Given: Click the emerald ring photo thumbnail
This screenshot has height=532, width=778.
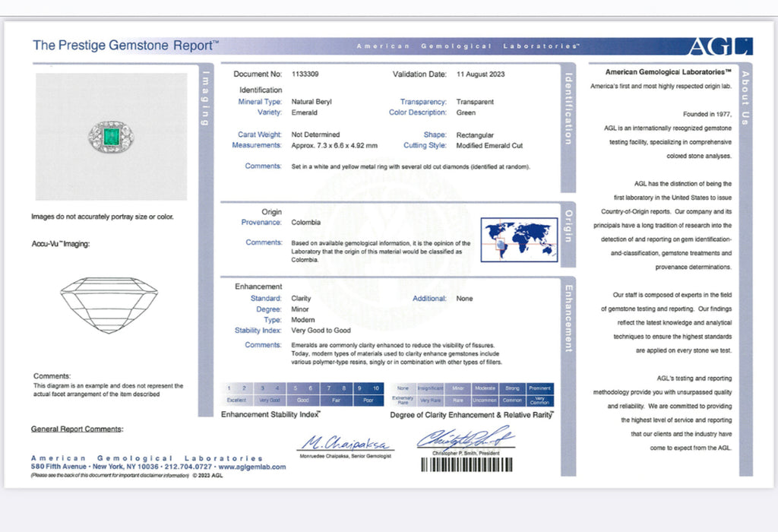Looking at the screenshot, I should 111,136.
